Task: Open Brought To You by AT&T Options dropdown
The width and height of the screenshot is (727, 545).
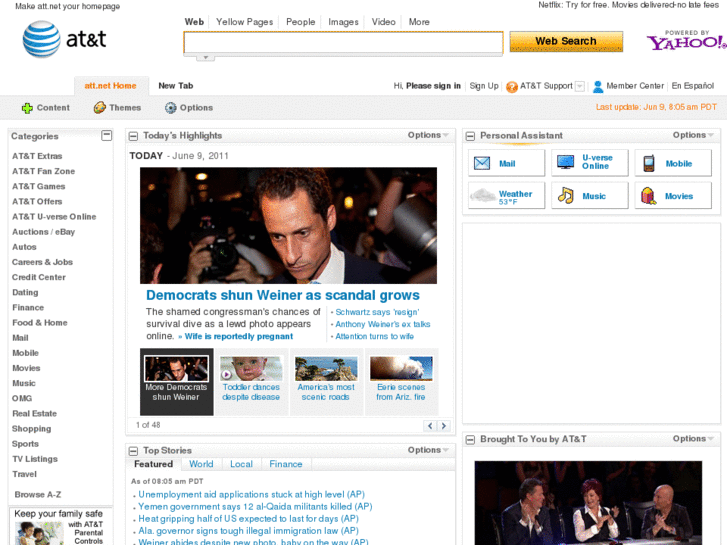Action: 693,438
